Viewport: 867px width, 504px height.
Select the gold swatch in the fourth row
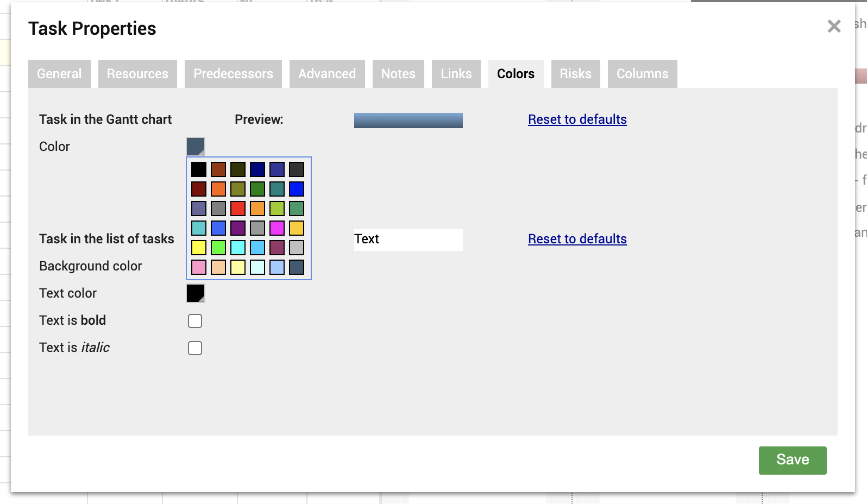[x=297, y=228]
